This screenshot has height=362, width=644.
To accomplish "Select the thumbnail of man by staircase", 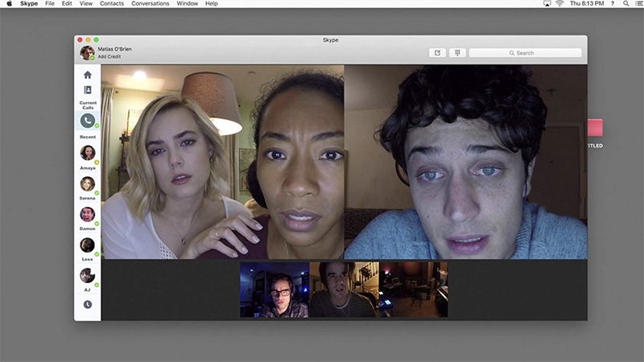I will coord(344,290).
